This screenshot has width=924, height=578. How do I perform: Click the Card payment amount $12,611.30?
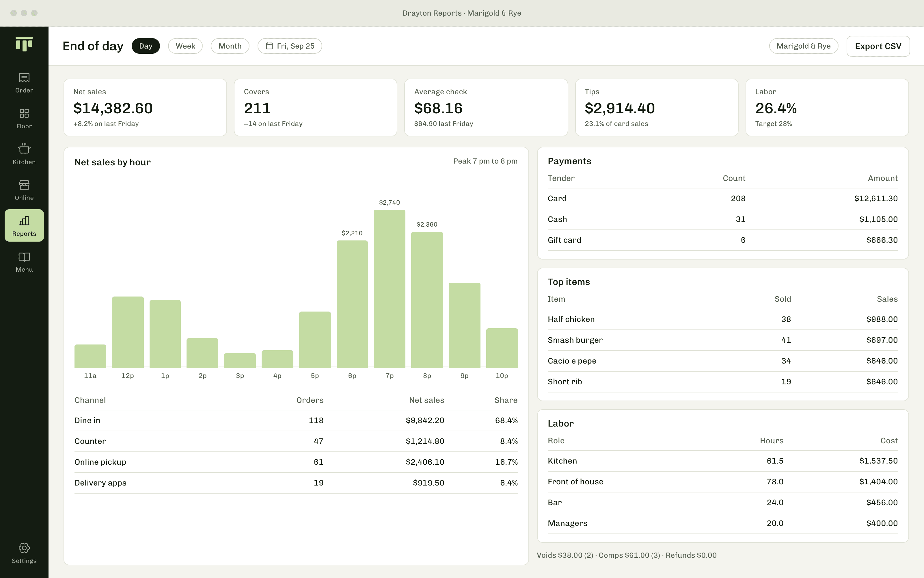point(876,199)
